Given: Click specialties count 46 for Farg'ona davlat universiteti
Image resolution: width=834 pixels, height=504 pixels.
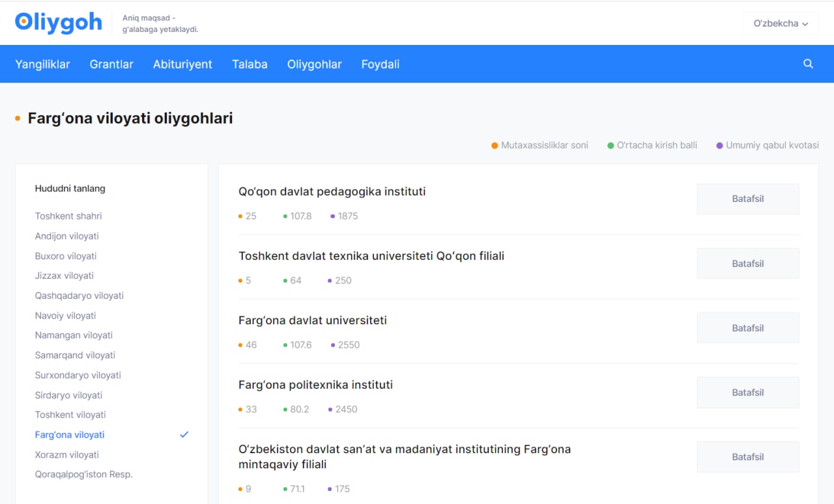Looking at the screenshot, I should (252, 345).
